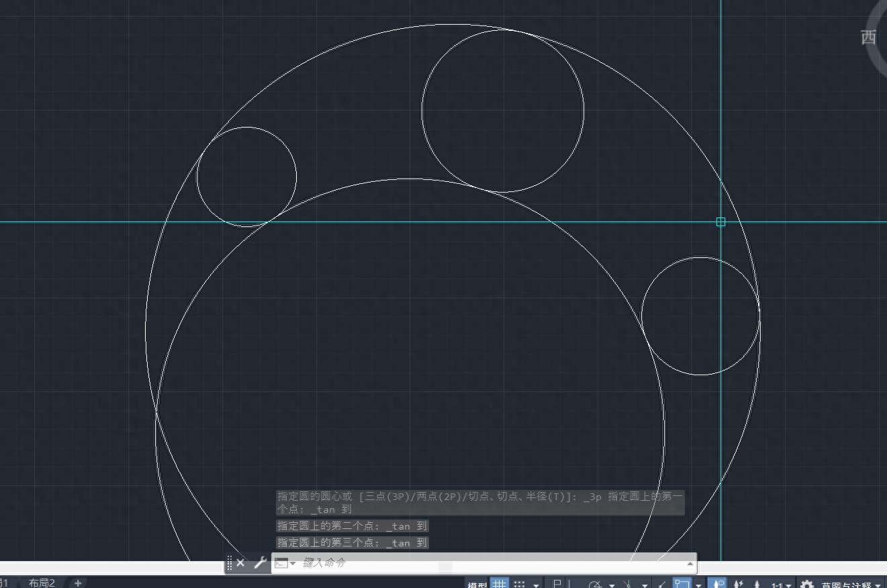Viewport: 887px width, 588px height.
Task: Toggle 2D object snap square icon
Action: [682, 583]
